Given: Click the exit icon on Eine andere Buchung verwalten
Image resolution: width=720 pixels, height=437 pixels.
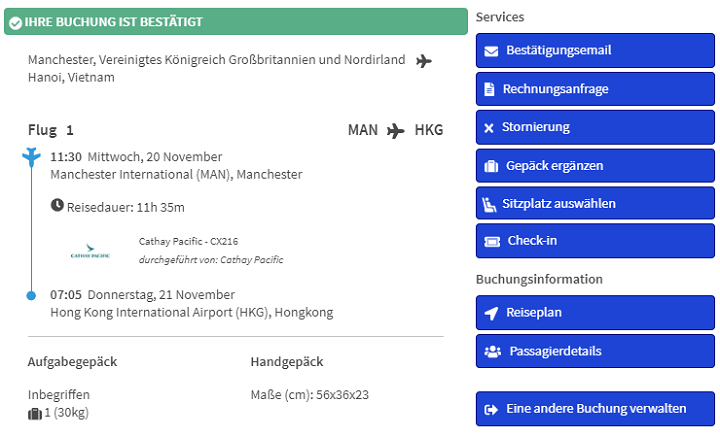Looking at the screenshot, I should 490,409.
